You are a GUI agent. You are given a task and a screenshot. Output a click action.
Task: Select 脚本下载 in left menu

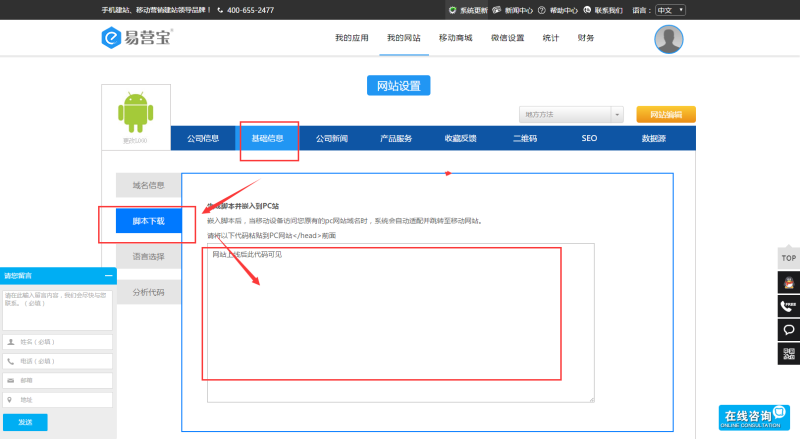click(x=148, y=221)
